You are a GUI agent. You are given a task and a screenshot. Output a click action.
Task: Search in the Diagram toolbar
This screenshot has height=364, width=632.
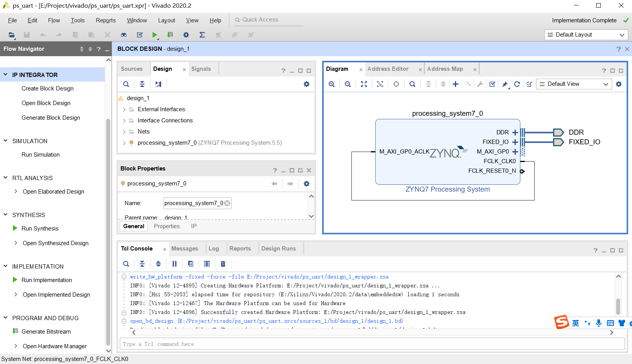tap(412, 84)
